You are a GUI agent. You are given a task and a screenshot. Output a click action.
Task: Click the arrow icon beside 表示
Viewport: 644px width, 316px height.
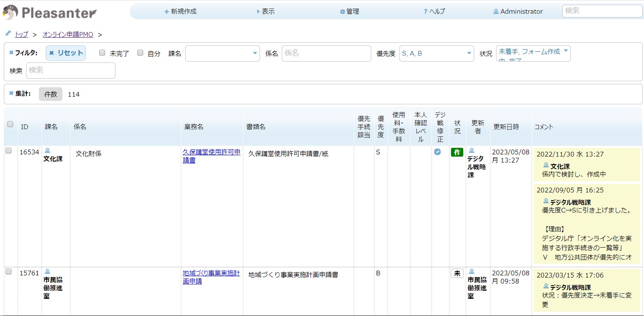point(258,12)
